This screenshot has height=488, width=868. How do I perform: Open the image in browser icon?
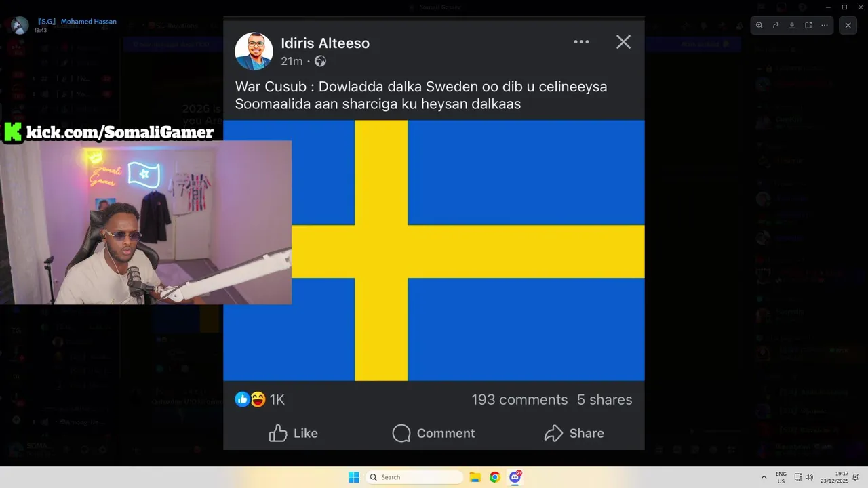tap(808, 25)
